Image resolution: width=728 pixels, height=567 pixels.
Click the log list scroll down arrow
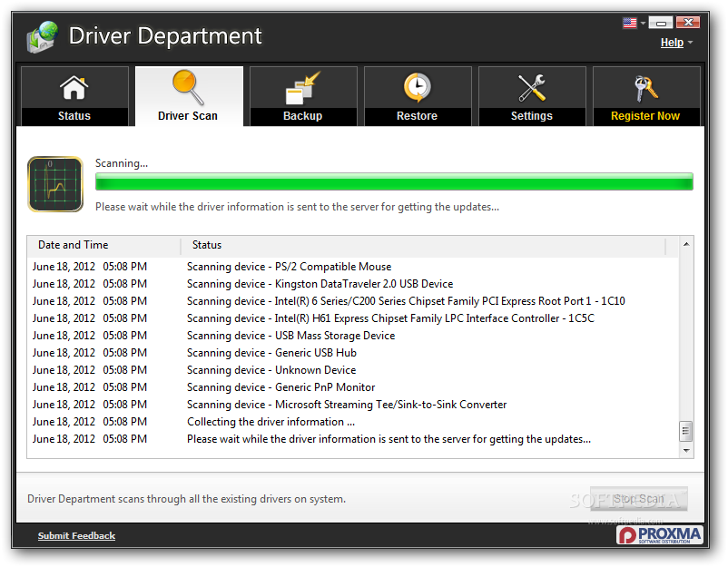[686, 451]
